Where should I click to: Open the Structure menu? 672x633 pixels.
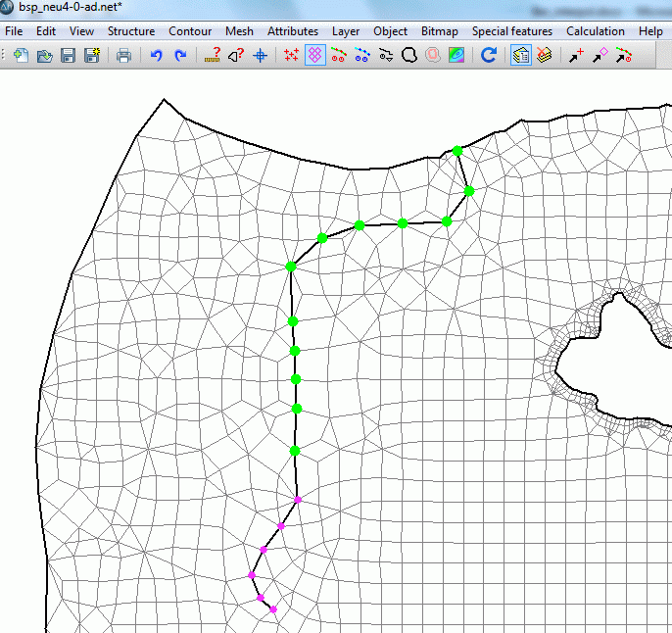pyautogui.click(x=131, y=31)
